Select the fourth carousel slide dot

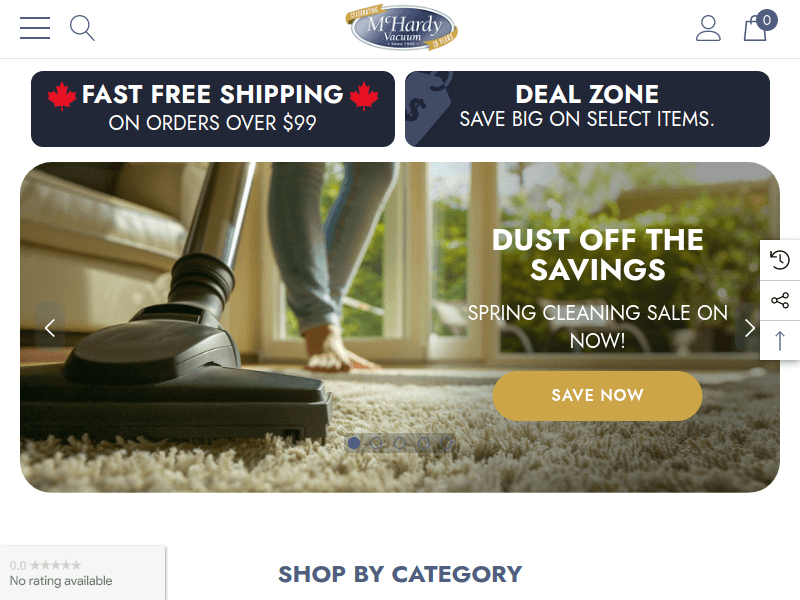click(x=423, y=443)
